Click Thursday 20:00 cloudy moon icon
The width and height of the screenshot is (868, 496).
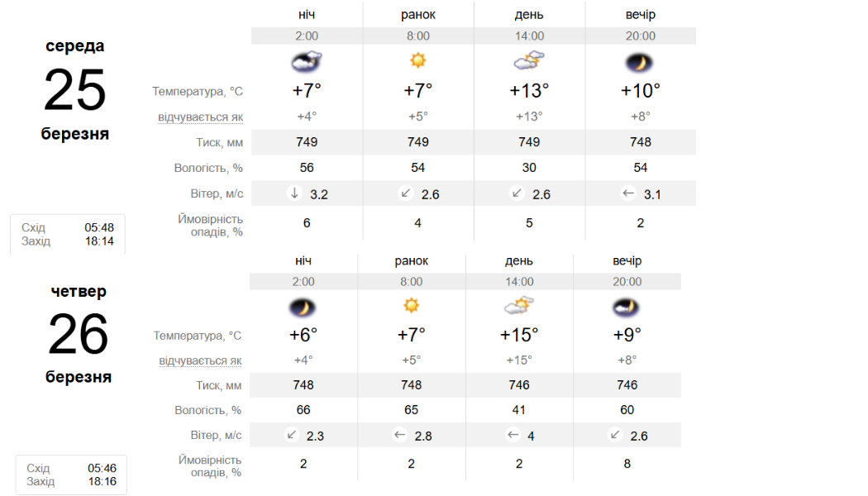pos(627,308)
